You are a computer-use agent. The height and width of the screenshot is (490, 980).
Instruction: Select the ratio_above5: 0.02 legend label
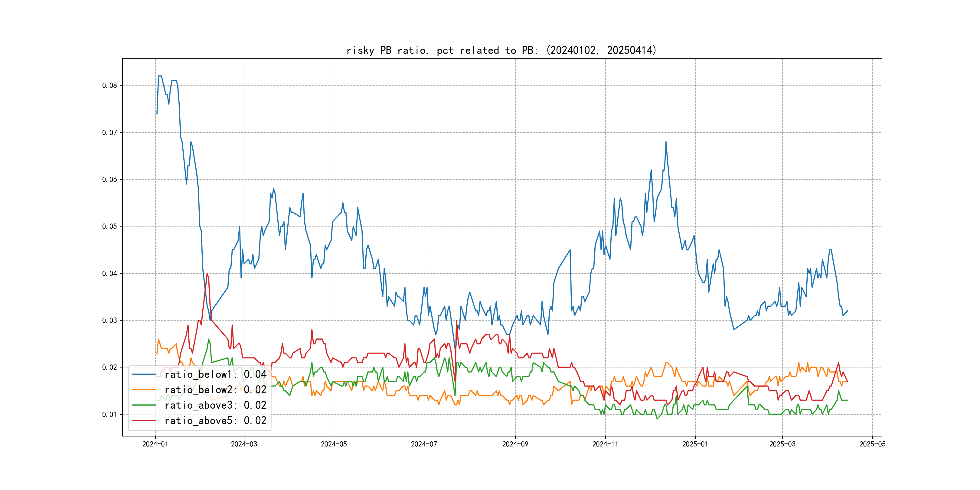tap(215, 420)
